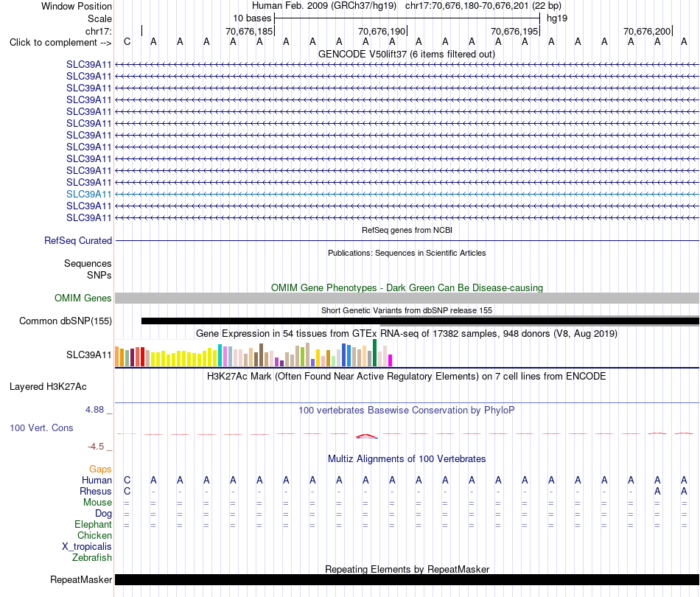Click the 'SNPs' track label
700x597 pixels.
click(99, 275)
